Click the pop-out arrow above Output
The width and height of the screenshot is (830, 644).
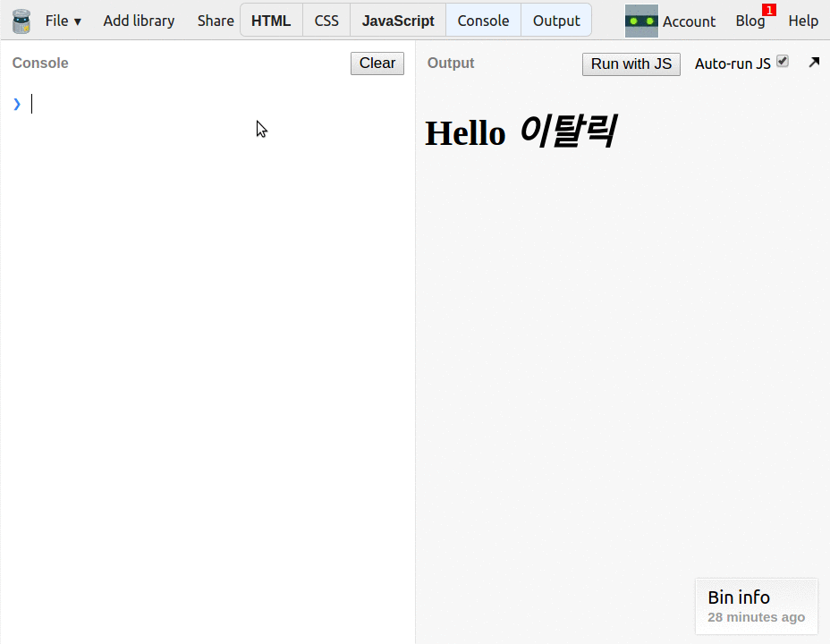813,62
